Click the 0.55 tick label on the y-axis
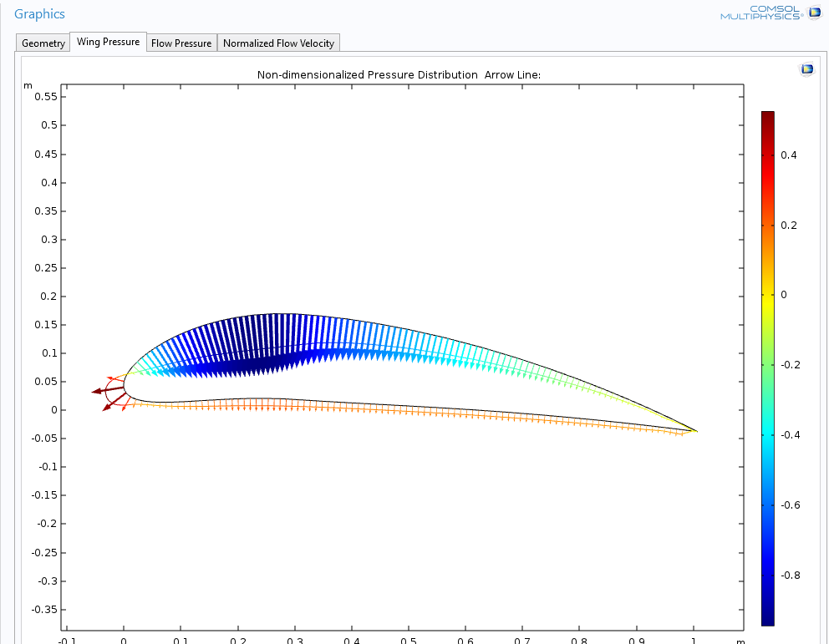The height and width of the screenshot is (644, 829). coord(46,96)
